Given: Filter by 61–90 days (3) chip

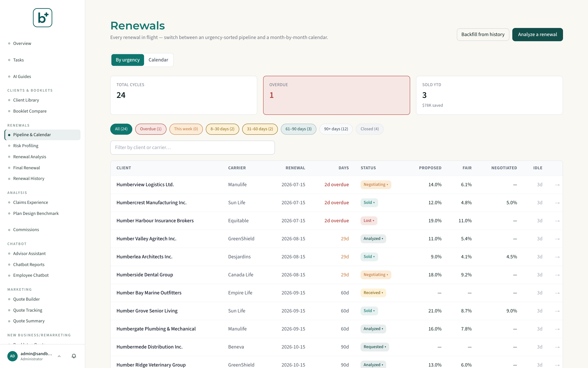Looking at the screenshot, I should tap(298, 129).
